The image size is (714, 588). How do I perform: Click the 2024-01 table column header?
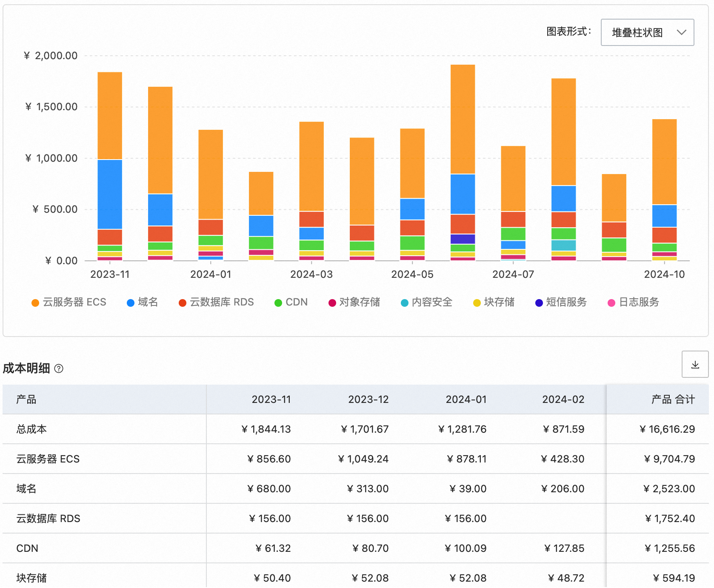point(466,400)
